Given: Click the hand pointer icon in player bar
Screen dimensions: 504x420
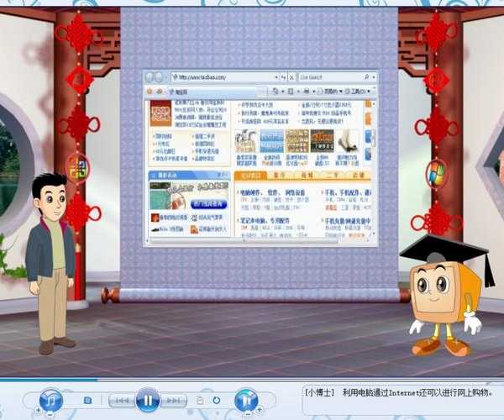Looking at the screenshot, I should point(200,401).
